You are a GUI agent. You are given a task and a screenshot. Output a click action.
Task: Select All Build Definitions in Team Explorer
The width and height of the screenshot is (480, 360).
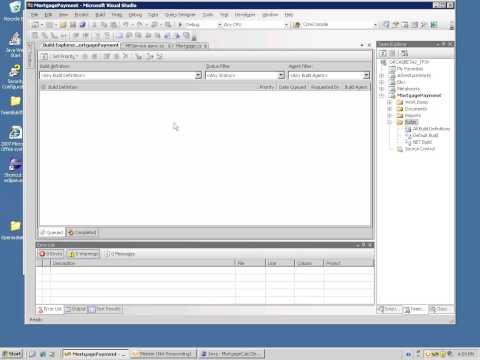click(431, 129)
